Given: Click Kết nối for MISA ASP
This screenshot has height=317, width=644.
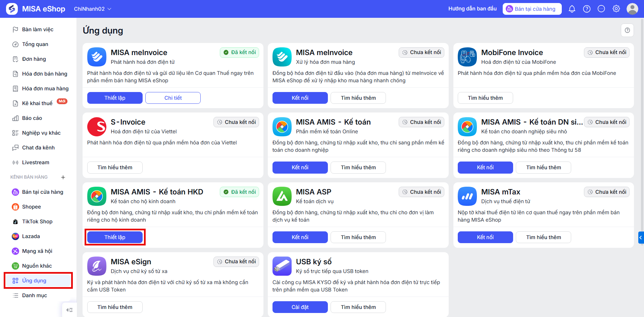Looking at the screenshot, I should pyautogui.click(x=300, y=237).
